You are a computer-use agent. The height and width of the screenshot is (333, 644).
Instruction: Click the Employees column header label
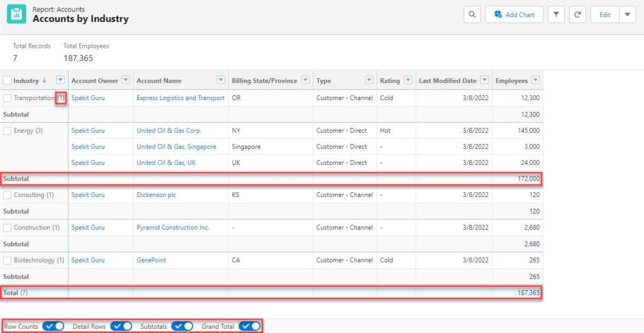click(x=511, y=81)
